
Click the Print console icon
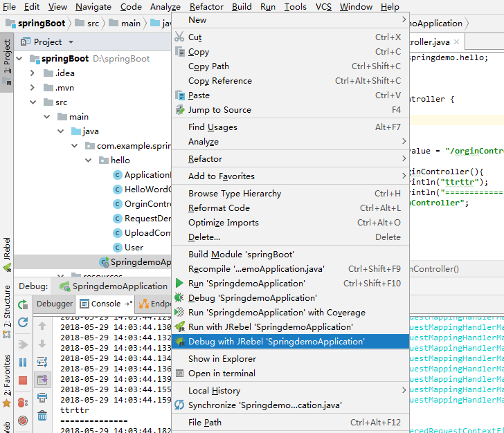pos(42,398)
